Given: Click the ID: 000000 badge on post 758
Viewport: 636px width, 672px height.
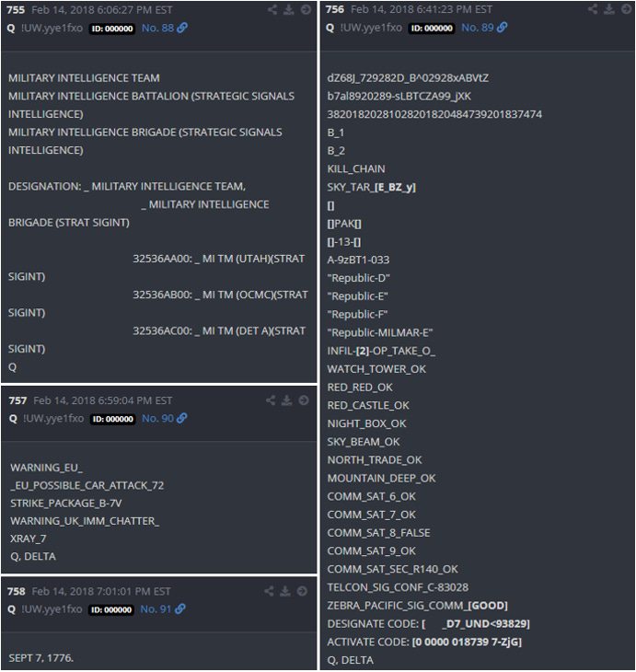Looking at the screenshot, I should pos(111,609).
